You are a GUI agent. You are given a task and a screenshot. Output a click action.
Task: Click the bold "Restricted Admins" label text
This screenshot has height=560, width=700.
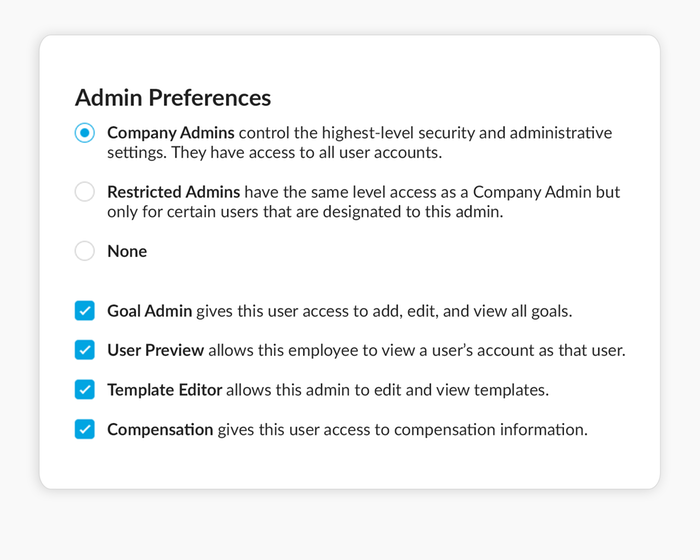tap(174, 192)
